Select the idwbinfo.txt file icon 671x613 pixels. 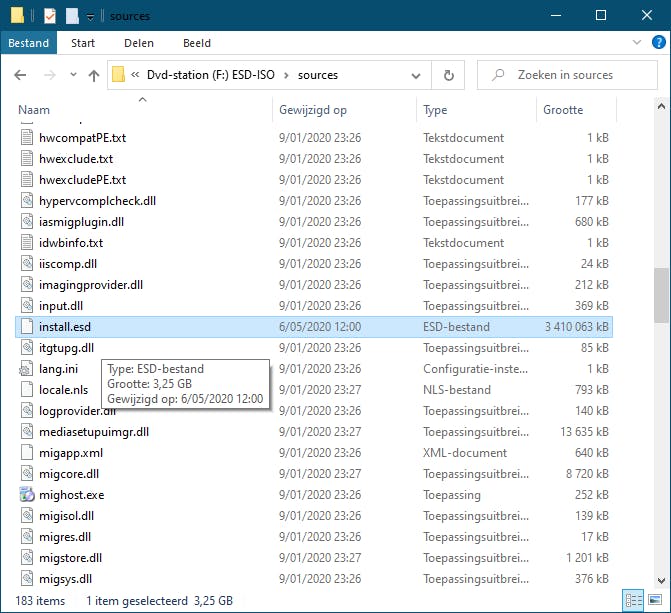pos(27,242)
